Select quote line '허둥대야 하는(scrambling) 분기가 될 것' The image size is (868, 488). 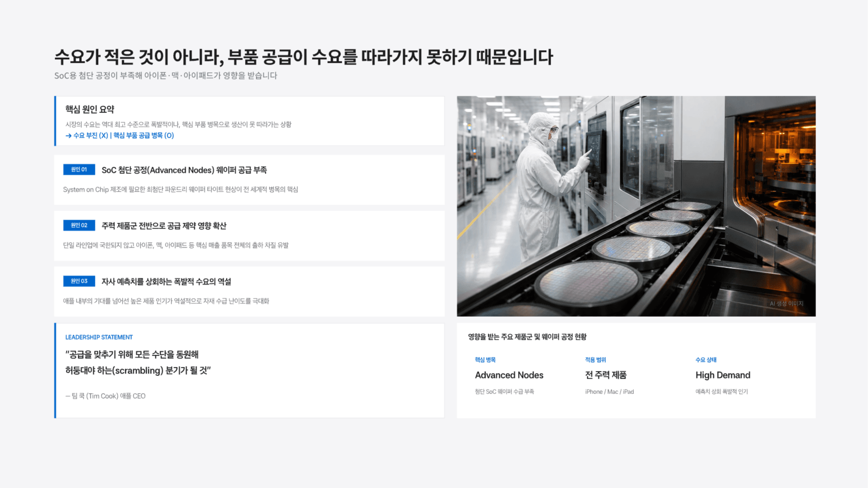click(138, 371)
